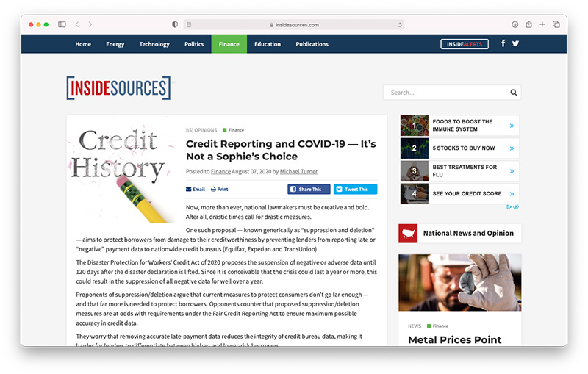Reload the page using the refresh icon
Image resolution: width=588 pixels, height=374 pixels.
coord(400,24)
